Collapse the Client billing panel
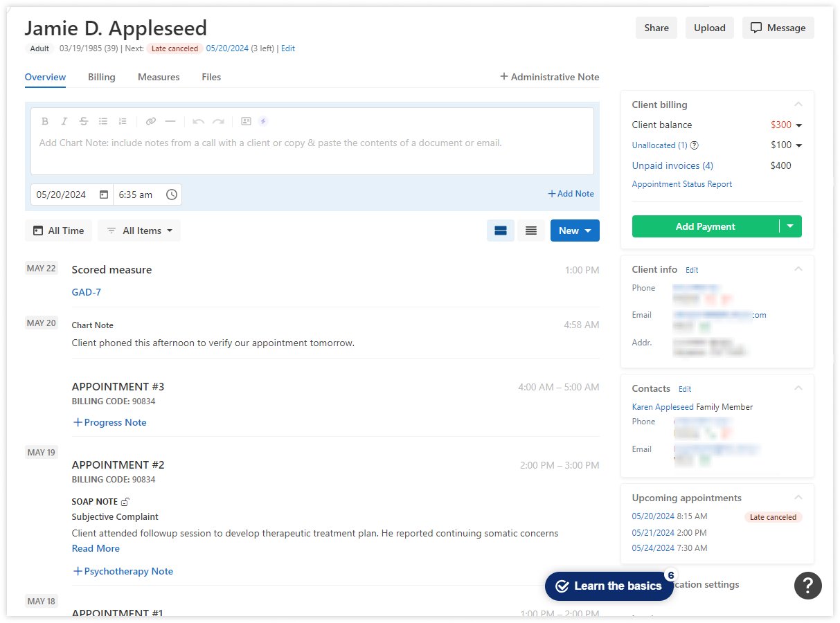This screenshot has height=623, width=840. pos(798,105)
